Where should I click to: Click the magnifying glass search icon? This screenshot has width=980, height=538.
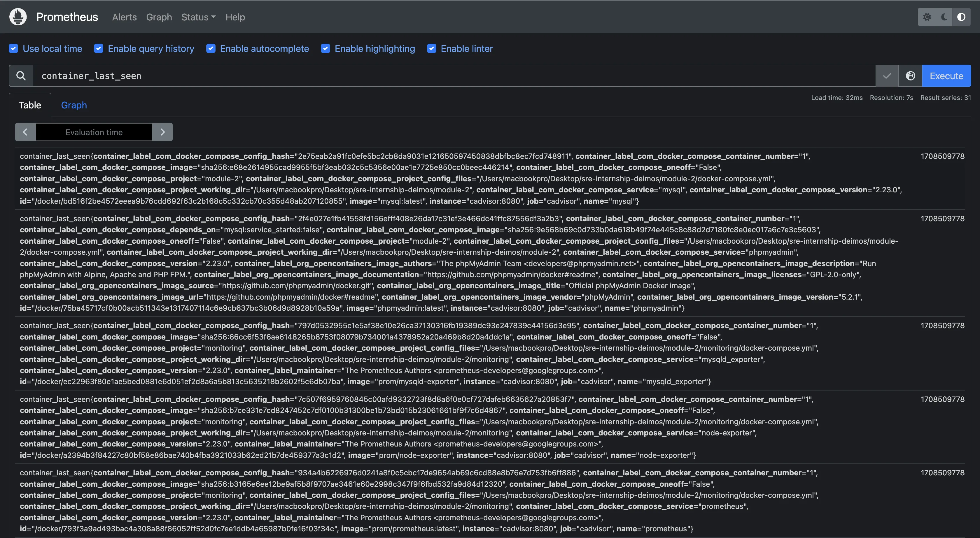click(21, 76)
